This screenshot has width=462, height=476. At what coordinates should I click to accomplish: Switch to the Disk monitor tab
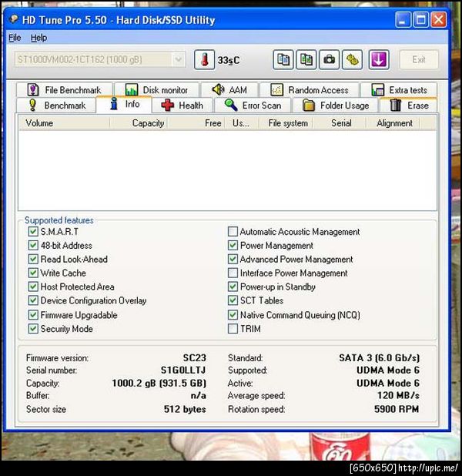(156, 90)
